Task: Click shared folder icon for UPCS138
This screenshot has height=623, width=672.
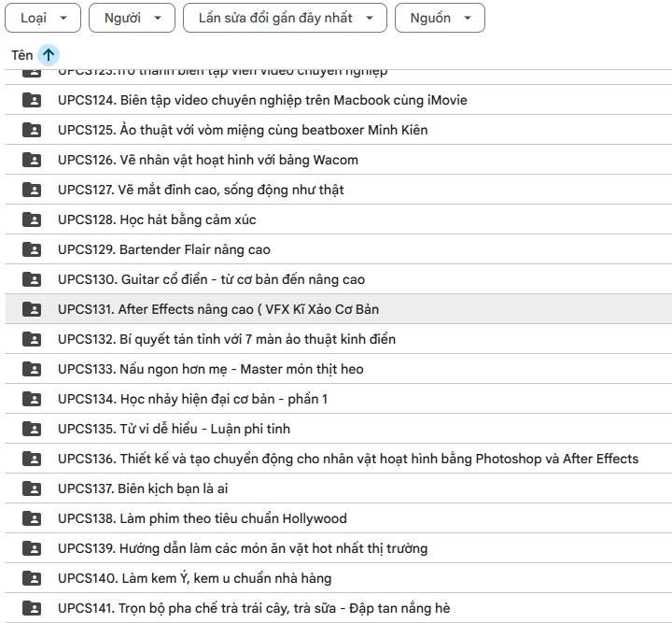Action: click(32, 518)
